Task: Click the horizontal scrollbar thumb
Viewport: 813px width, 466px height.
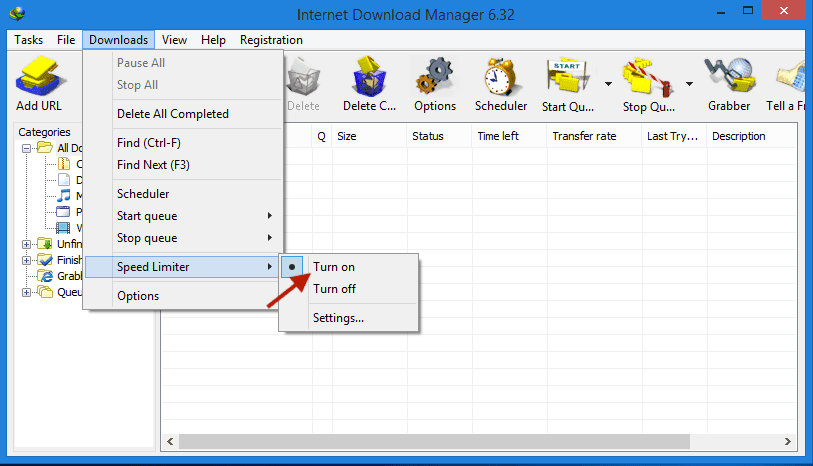Action: tap(434, 442)
